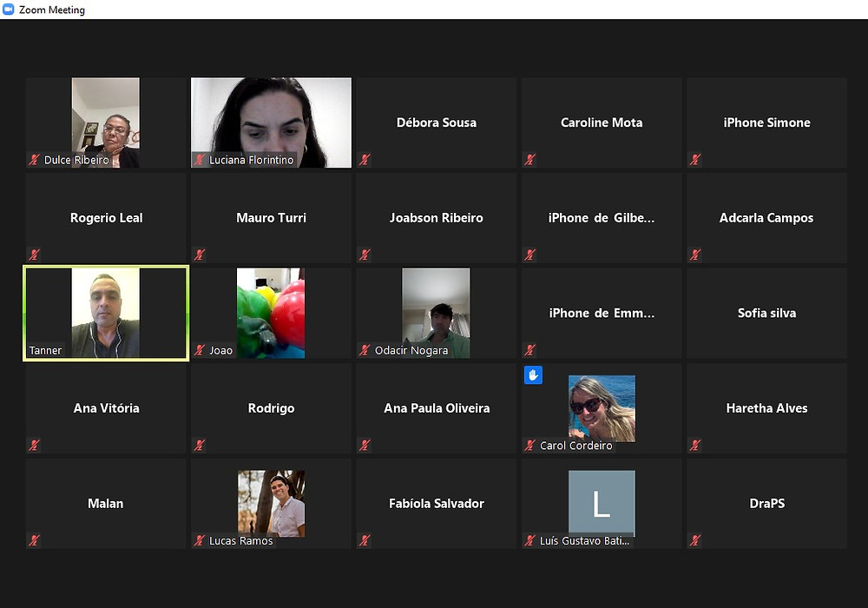This screenshot has height=608, width=868.
Task: Click raised hand icon on Carol Cordeiro tile
Action: [x=533, y=375]
